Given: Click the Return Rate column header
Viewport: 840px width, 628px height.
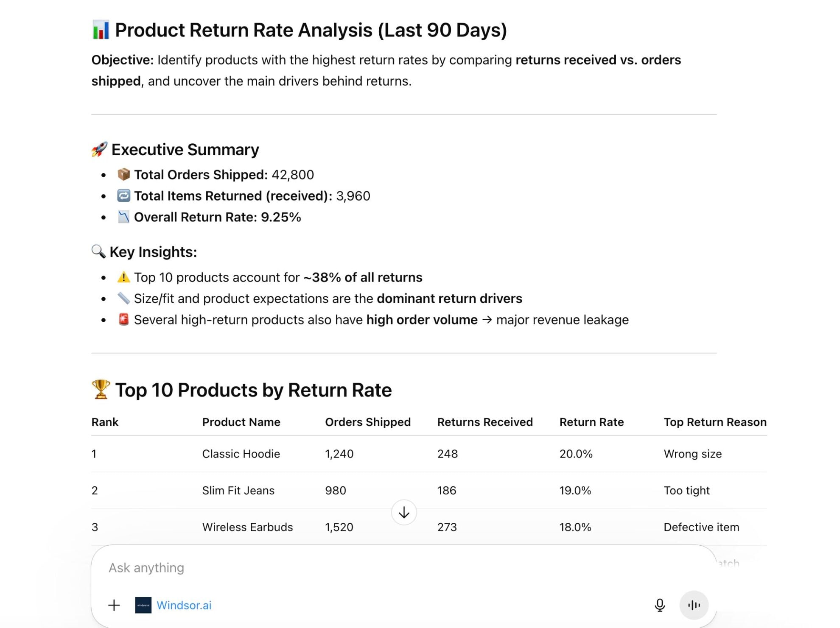Looking at the screenshot, I should click(x=591, y=422).
